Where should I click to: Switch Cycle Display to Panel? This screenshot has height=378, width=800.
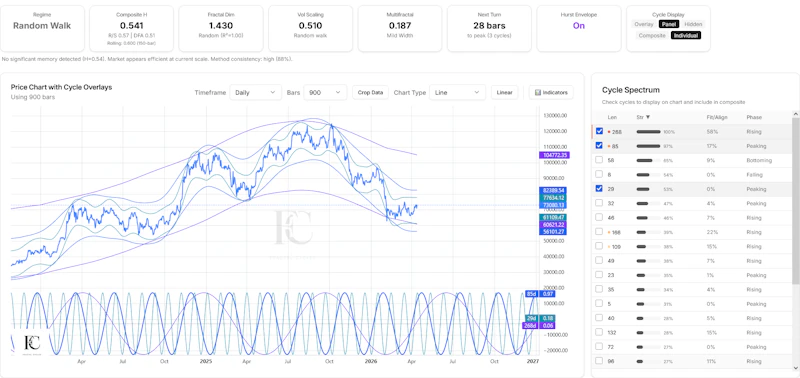668,24
